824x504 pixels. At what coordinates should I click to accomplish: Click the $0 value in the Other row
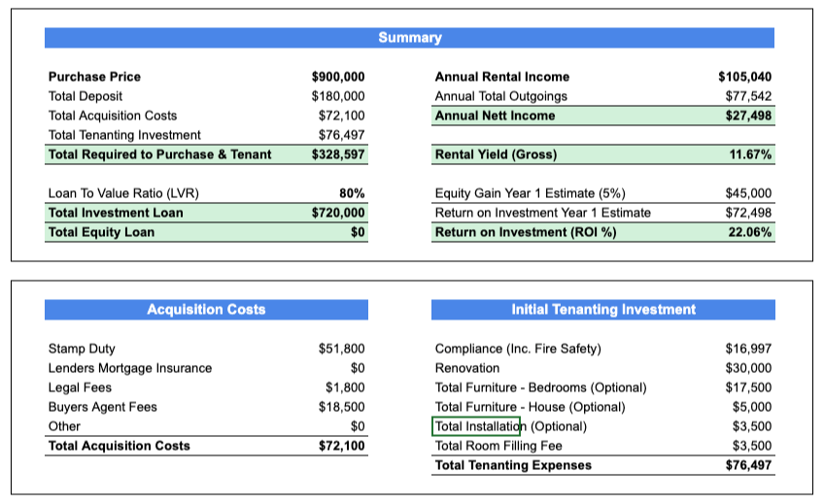358,426
